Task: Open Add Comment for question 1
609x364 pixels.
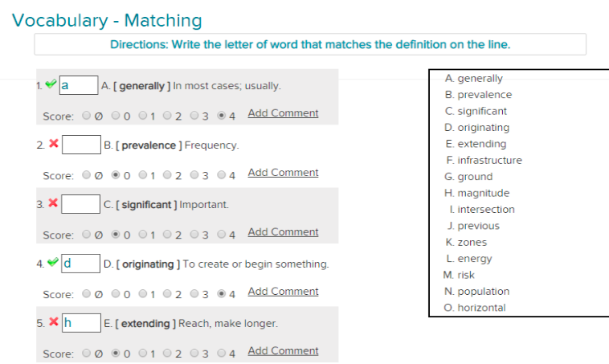Action: 283,113
